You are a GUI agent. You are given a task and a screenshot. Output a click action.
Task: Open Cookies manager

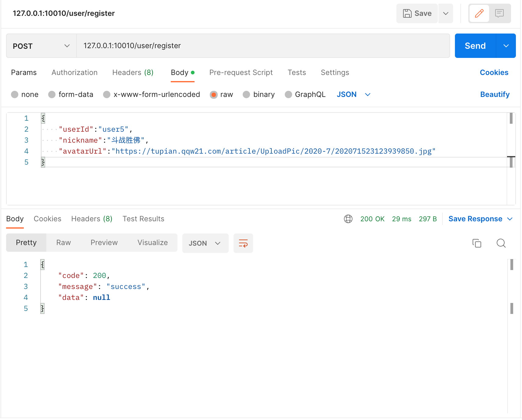pos(494,73)
